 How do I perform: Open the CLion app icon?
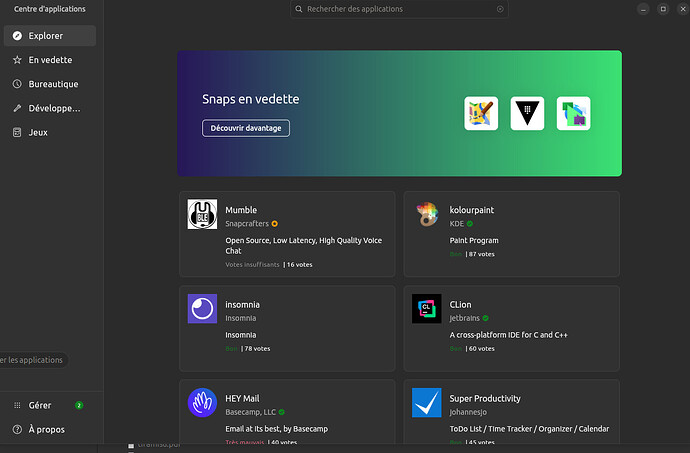[427, 309]
